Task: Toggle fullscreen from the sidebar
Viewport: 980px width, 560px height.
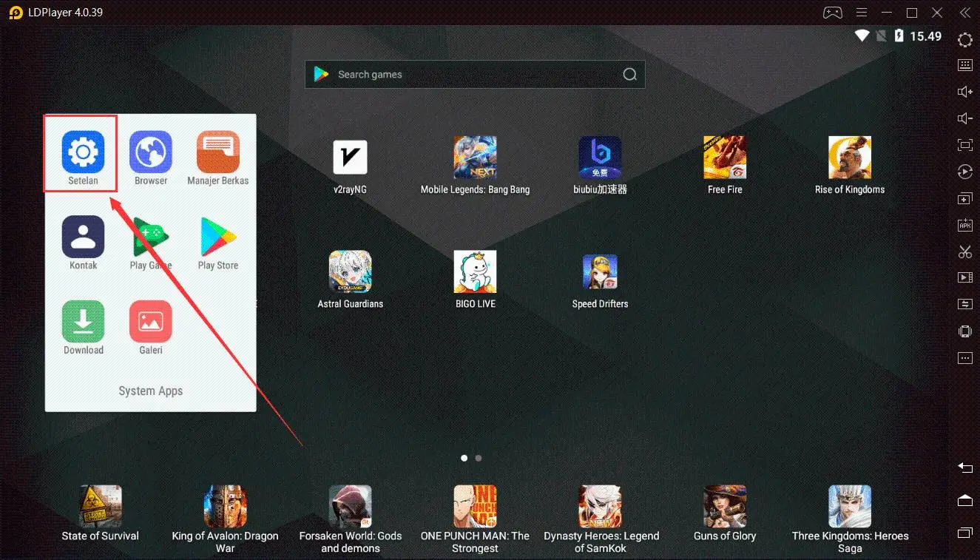Action: point(965,145)
